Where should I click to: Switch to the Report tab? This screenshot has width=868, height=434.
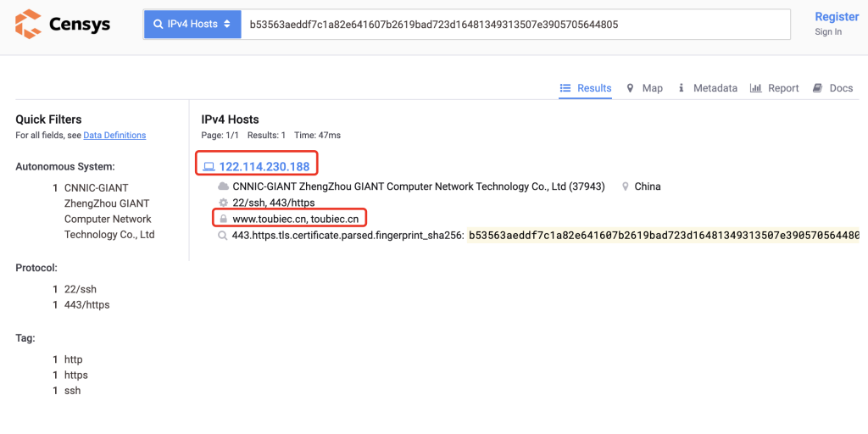point(775,88)
